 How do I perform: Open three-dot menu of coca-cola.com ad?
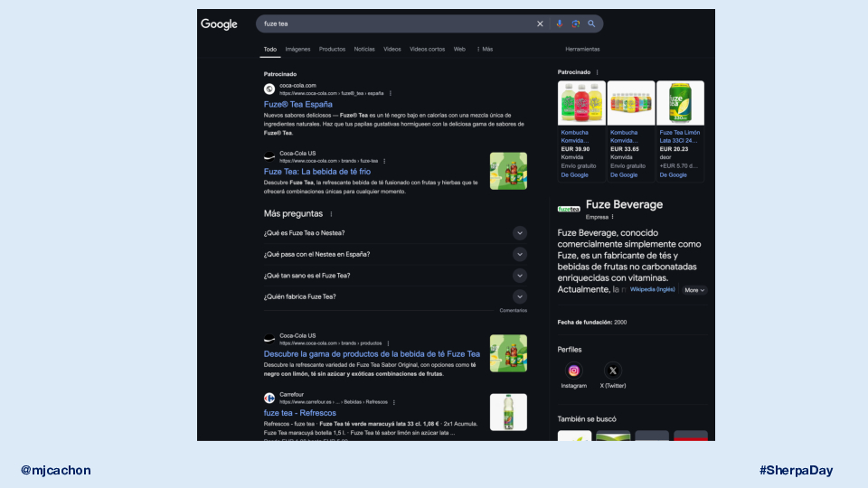(391, 93)
